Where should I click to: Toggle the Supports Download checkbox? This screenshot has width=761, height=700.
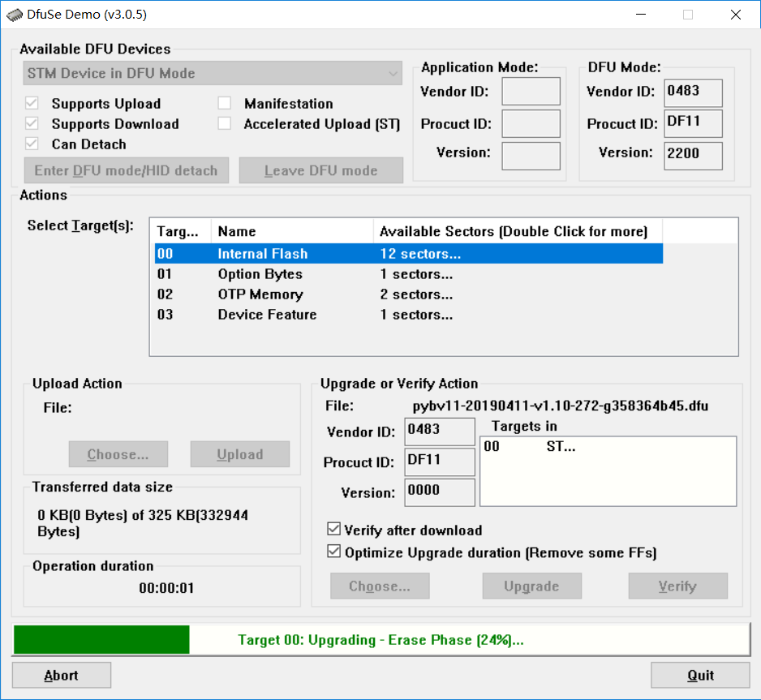coord(32,124)
